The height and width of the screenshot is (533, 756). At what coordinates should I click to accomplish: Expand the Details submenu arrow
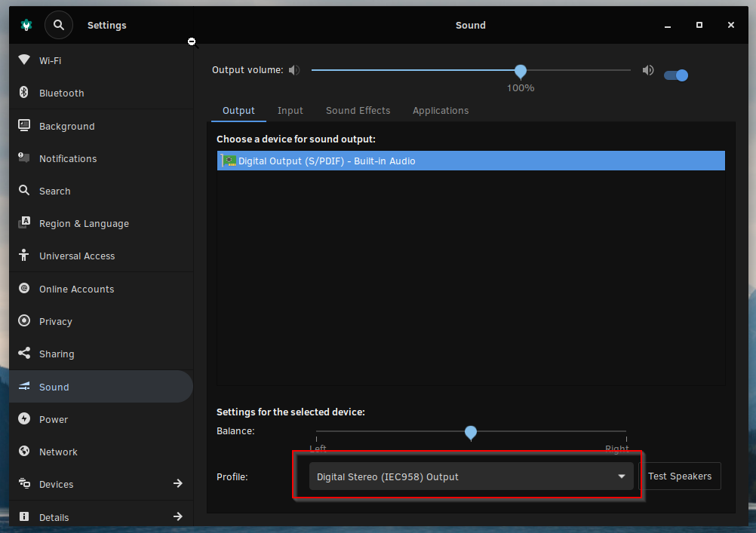[178, 516]
